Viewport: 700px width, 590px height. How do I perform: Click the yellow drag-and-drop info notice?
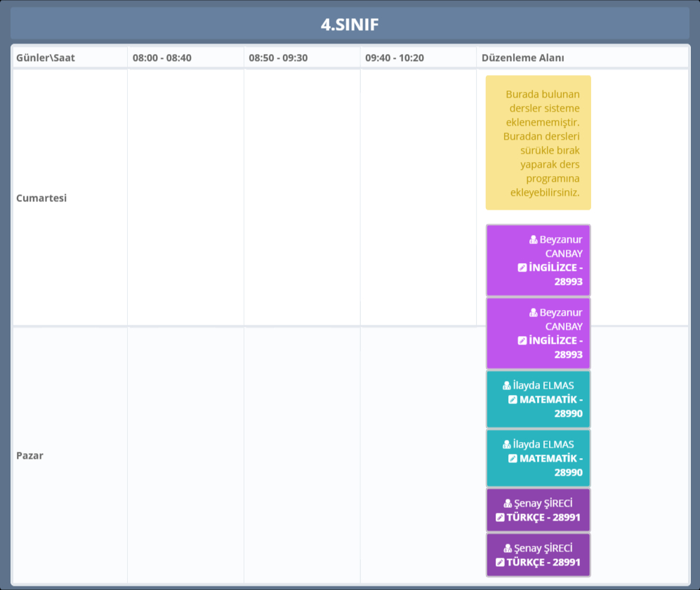tap(538, 142)
